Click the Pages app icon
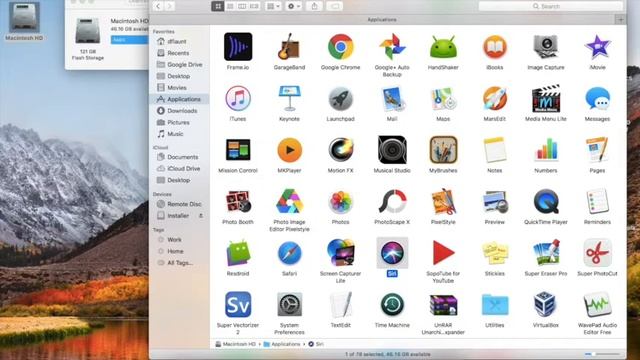Screen dimensions: 640x360 pos(597,150)
